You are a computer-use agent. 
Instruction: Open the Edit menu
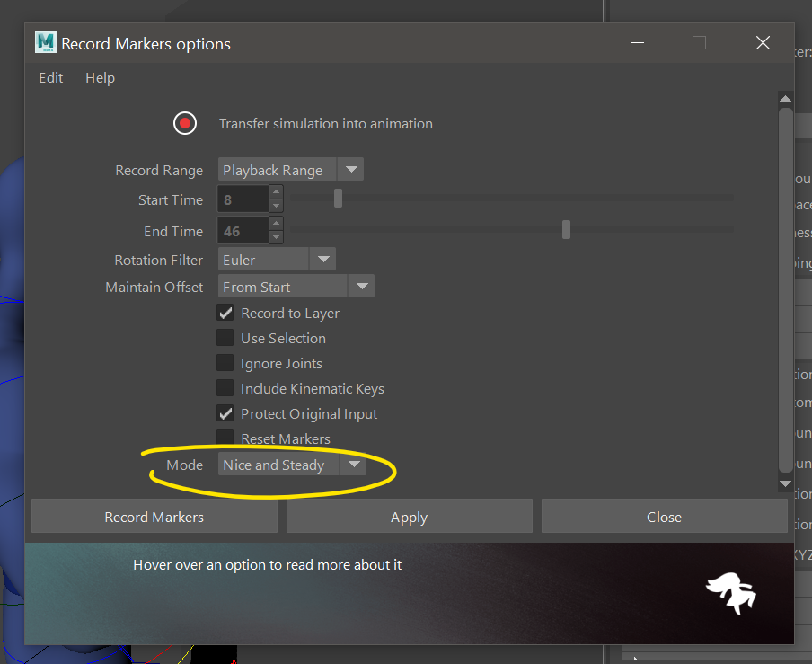(50, 78)
